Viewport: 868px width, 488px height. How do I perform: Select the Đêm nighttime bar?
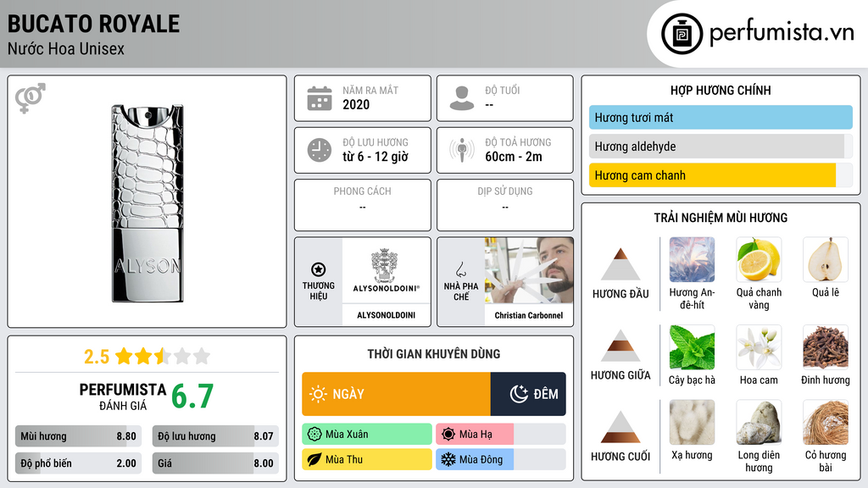[528, 394]
